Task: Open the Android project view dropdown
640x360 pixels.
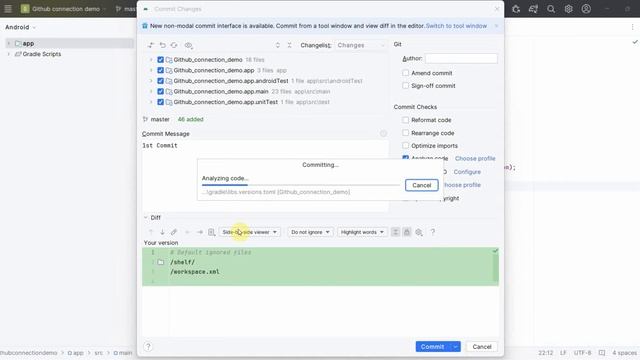Action: 20,27
